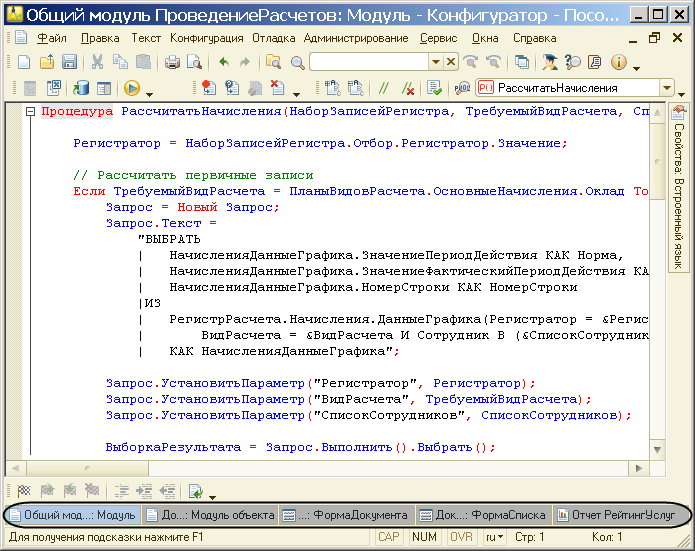Click the magnifier Find icon
Viewport: 695px width, 551px height.
pos(296,62)
